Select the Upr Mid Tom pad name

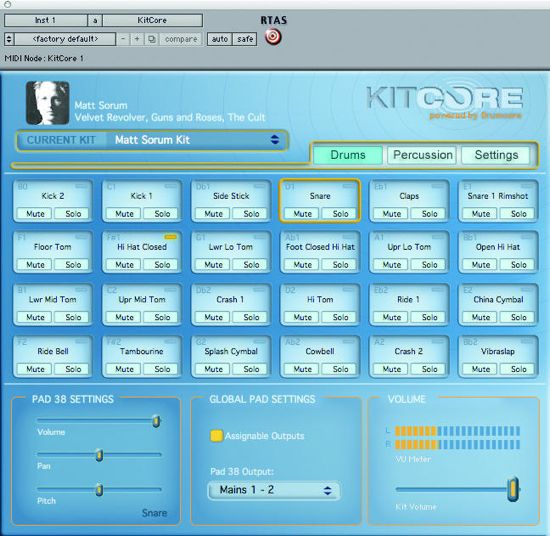[142, 300]
